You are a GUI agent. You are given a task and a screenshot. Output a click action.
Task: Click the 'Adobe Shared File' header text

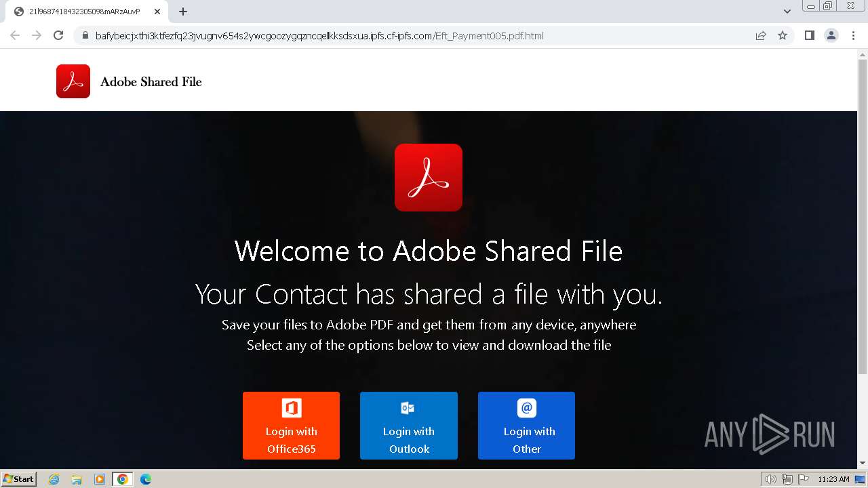pyautogui.click(x=151, y=82)
